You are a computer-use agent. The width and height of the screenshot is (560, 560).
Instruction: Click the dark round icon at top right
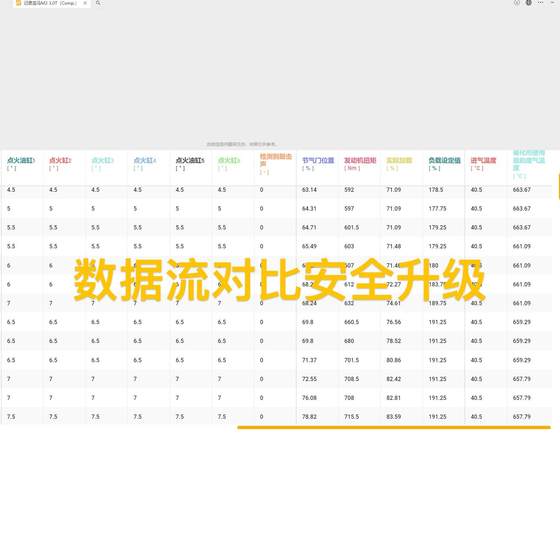click(x=529, y=2)
